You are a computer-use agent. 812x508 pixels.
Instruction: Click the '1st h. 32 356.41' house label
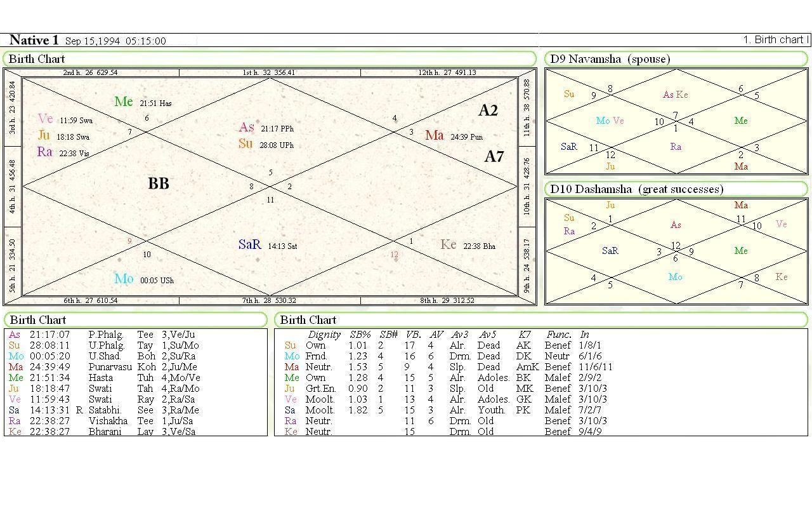(x=269, y=72)
